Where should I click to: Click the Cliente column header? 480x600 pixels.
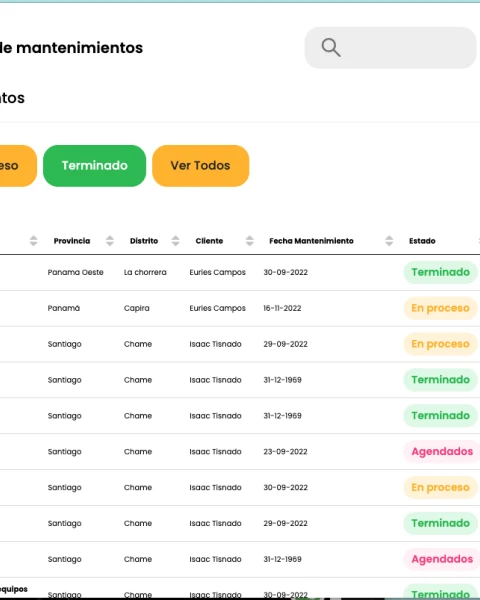(x=209, y=241)
